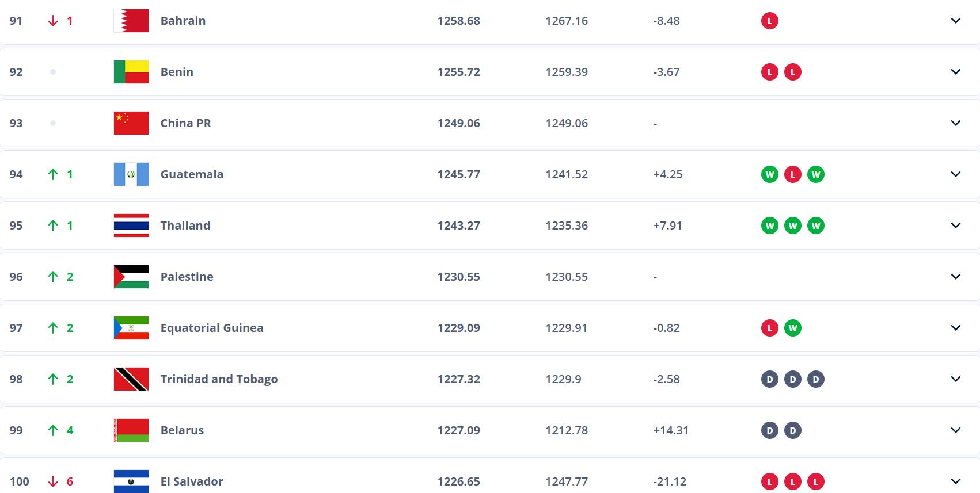Expand the El Salvador row details

(x=955, y=481)
